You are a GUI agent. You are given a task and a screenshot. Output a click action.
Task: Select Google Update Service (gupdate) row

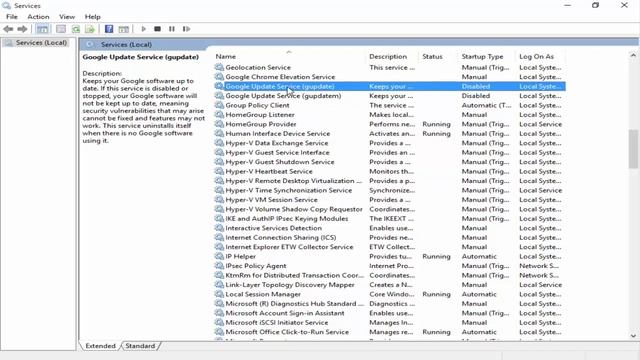point(389,86)
